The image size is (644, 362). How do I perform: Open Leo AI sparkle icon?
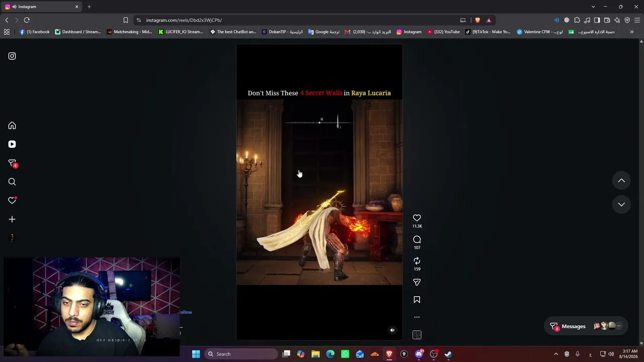[617, 20]
